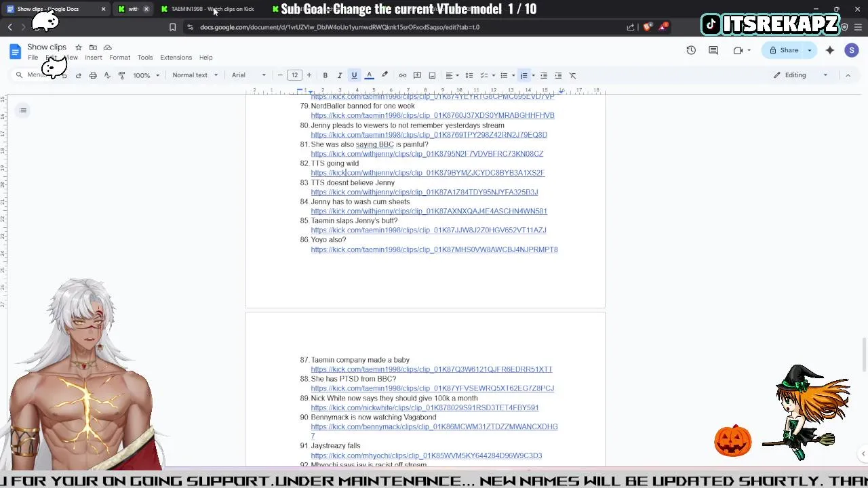Image resolution: width=868 pixels, height=488 pixels.
Task: Open the Tools menu
Action: 145,58
